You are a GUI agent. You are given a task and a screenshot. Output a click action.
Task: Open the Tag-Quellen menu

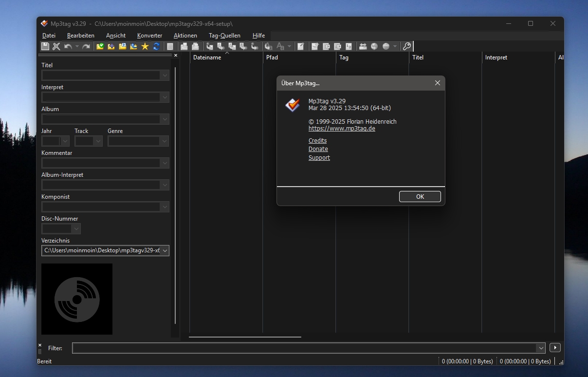(224, 36)
